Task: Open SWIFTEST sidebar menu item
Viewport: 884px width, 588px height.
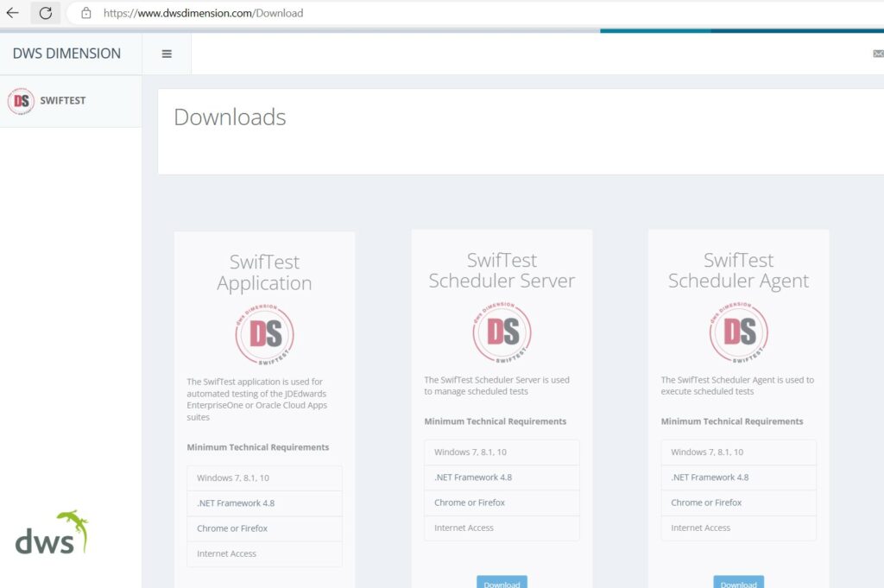Action: pos(71,101)
